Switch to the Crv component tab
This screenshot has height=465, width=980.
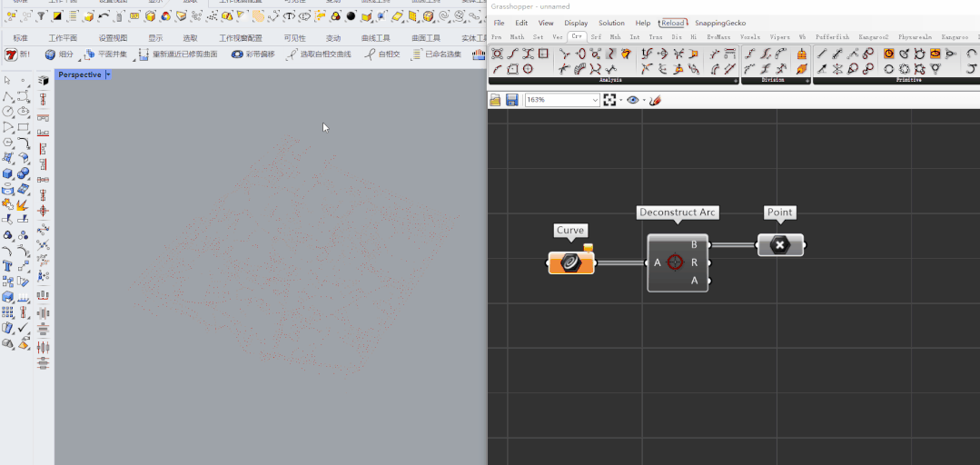pos(579,37)
